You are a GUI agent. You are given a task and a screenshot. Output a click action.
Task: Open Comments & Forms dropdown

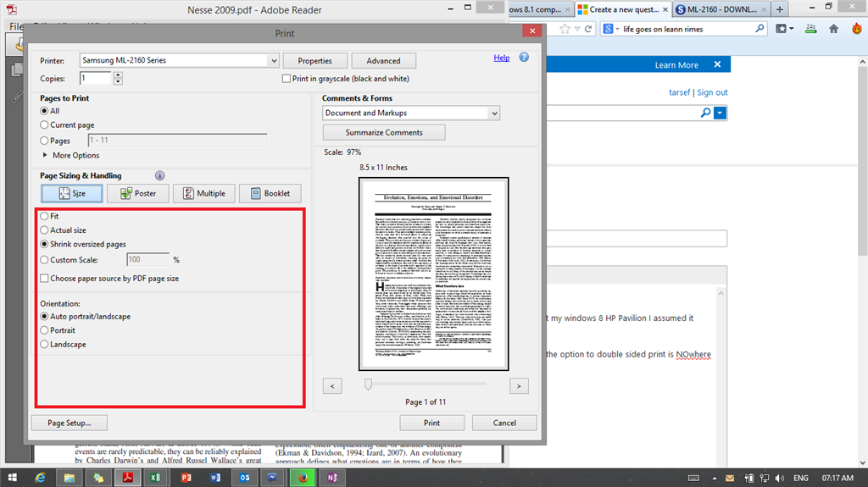click(494, 113)
